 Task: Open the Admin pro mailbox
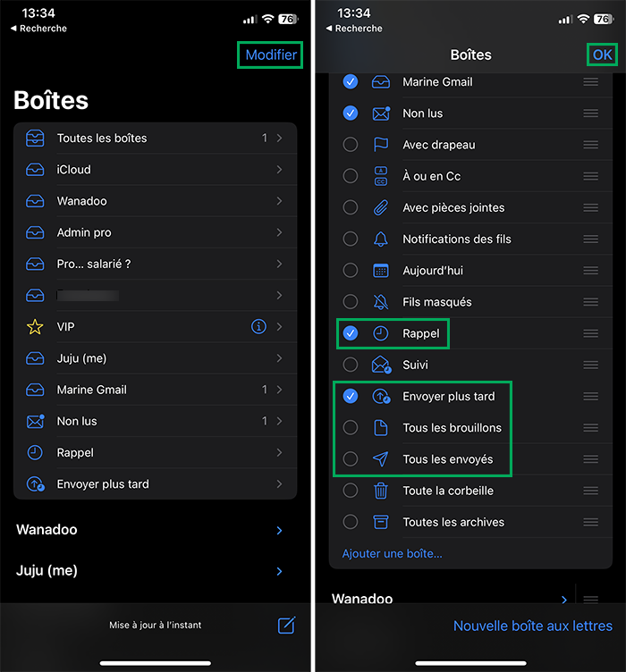(x=84, y=232)
